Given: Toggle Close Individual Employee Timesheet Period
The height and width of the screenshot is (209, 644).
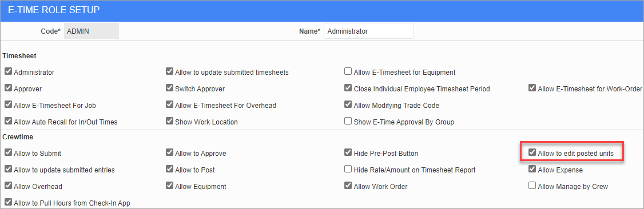Looking at the screenshot, I should point(348,88).
